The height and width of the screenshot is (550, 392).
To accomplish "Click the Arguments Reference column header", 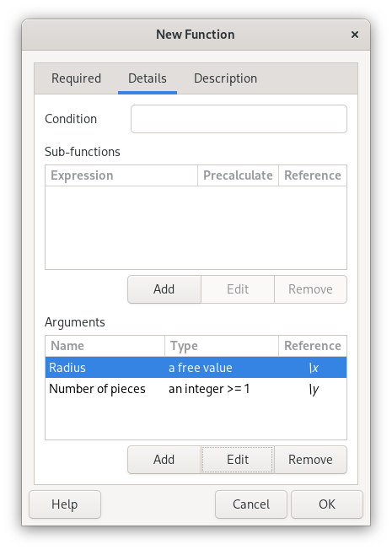I will tap(313, 346).
